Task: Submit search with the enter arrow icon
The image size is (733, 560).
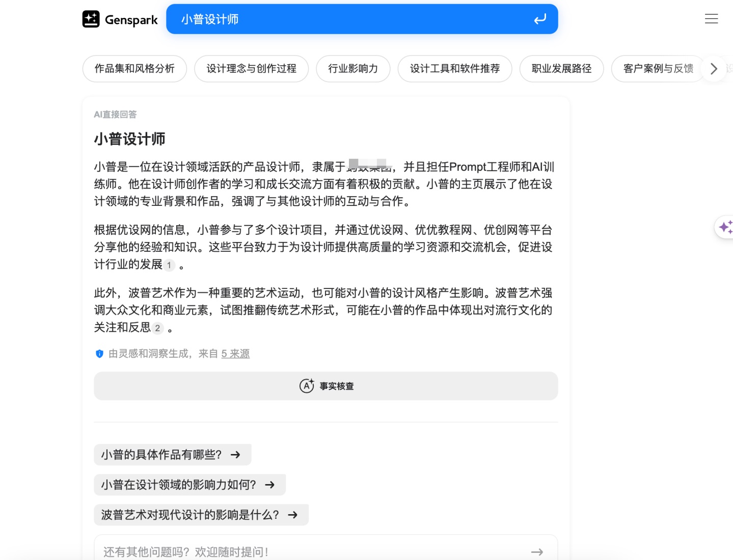Action: [x=539, y=19]
